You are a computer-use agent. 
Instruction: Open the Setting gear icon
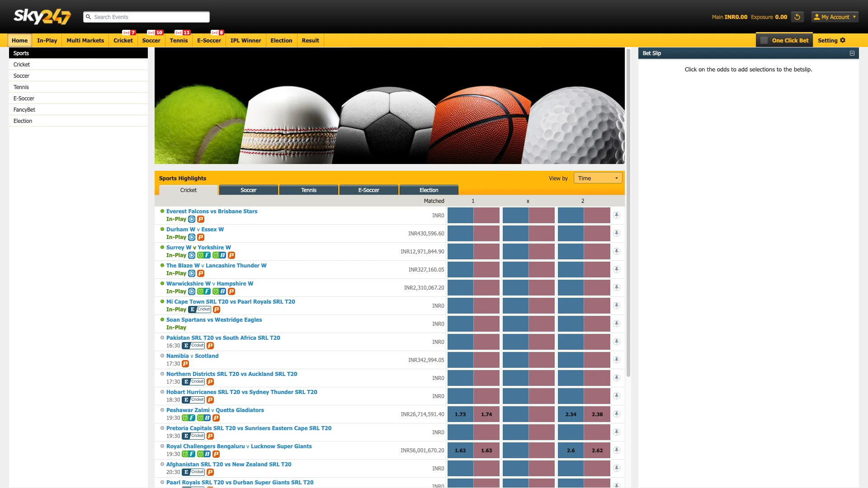pos(843,40)
